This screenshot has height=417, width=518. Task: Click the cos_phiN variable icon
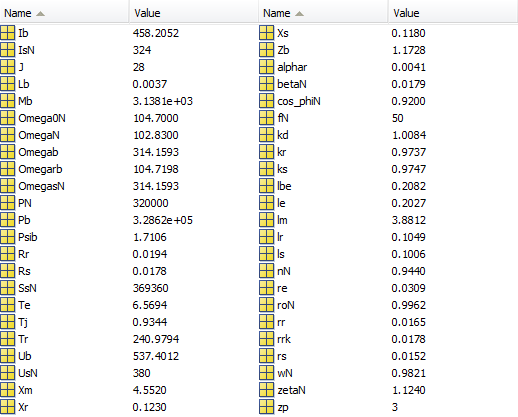(x=267, y=101)
